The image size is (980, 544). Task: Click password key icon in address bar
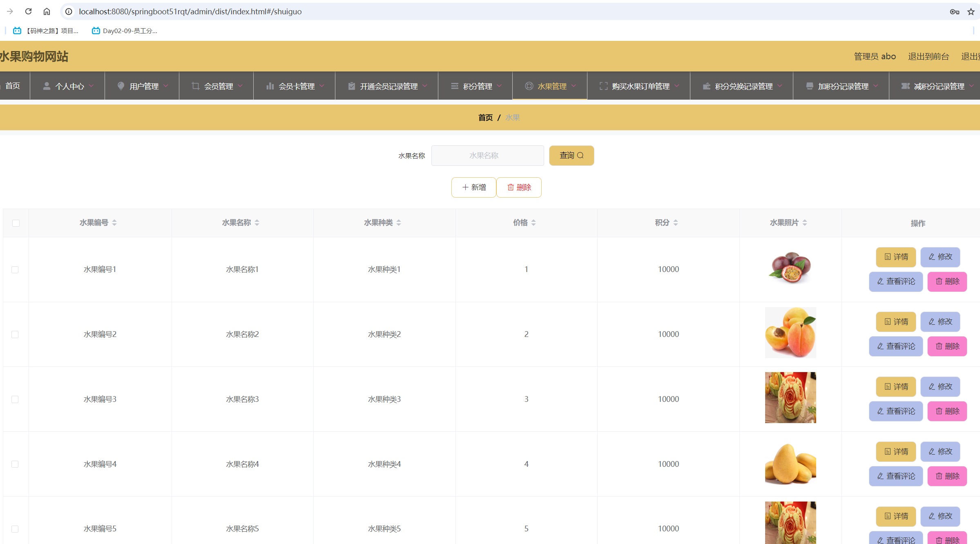click(954, 11)
